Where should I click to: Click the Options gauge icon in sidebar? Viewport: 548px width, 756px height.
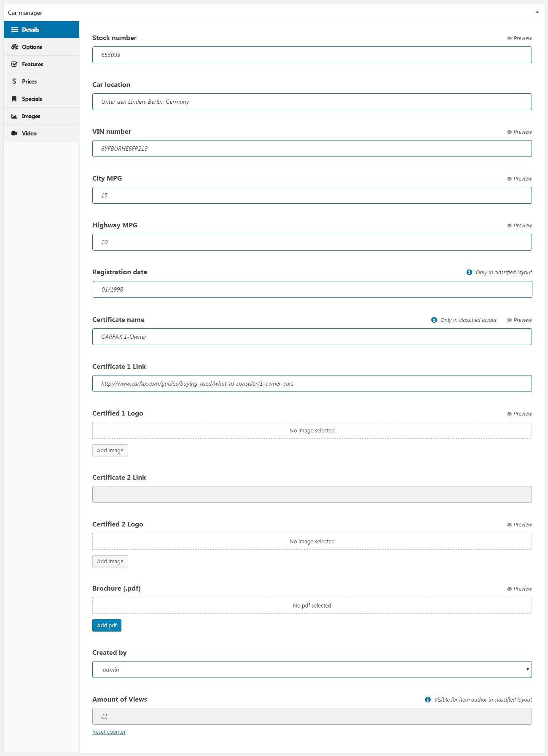[x=15, y=47]
